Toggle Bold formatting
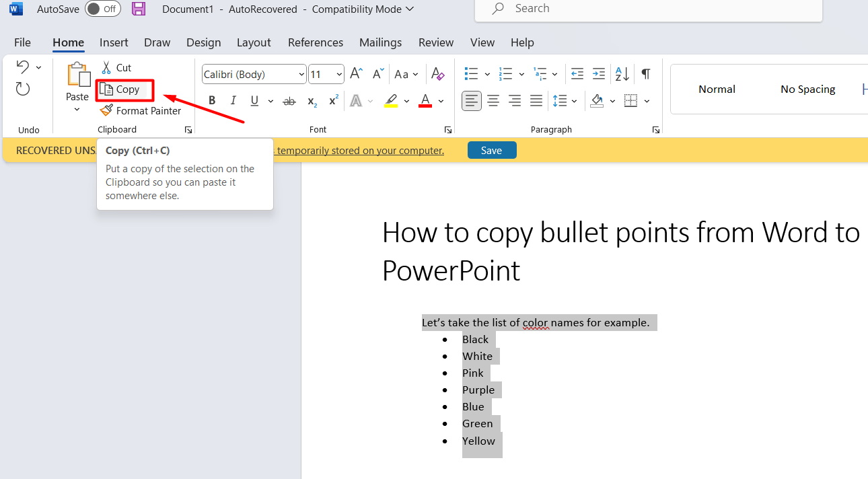This screenshot has height=479, width=868. click(x=212, y=101)
